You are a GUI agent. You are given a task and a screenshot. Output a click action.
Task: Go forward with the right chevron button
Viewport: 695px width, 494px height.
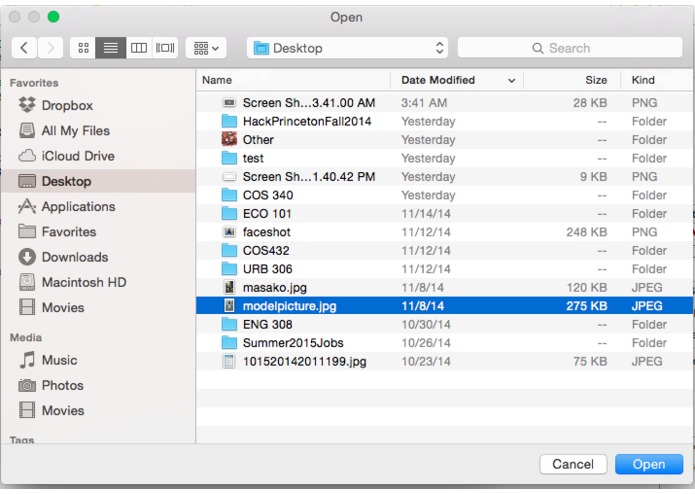pyautogui.click(x=51, y=48)
